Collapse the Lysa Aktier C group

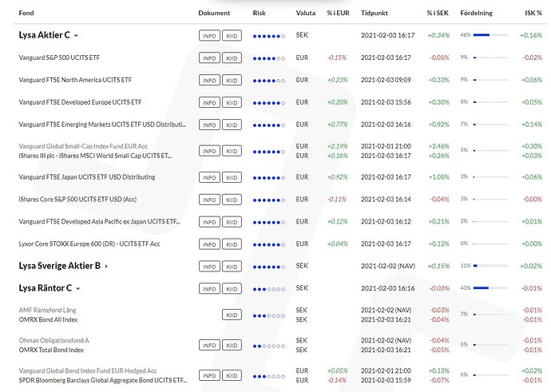click(77, 35)
